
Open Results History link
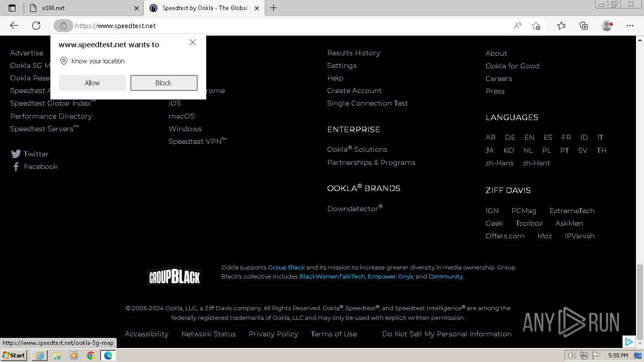(x=354, y=53)
